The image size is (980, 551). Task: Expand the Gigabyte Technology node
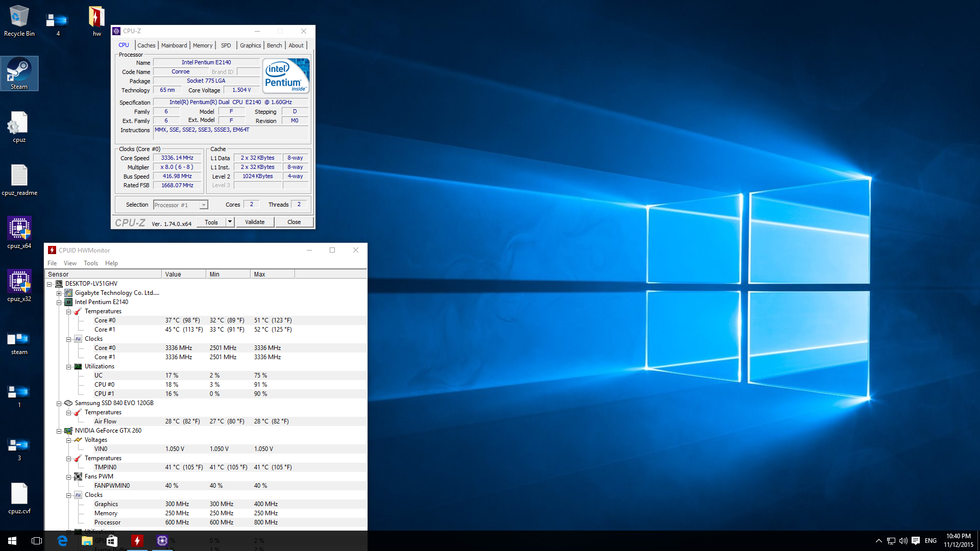pyautogui.click(x=59, y=293)
